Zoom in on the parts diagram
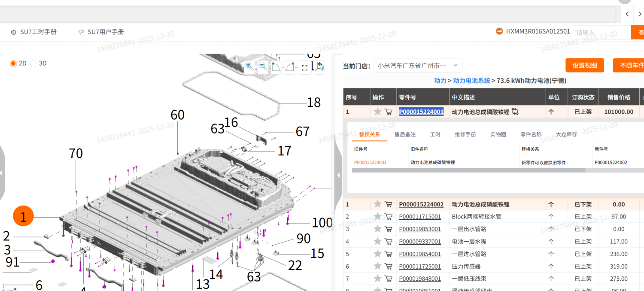The height and width of the screenshot is (291, 644). click(249, 67)
